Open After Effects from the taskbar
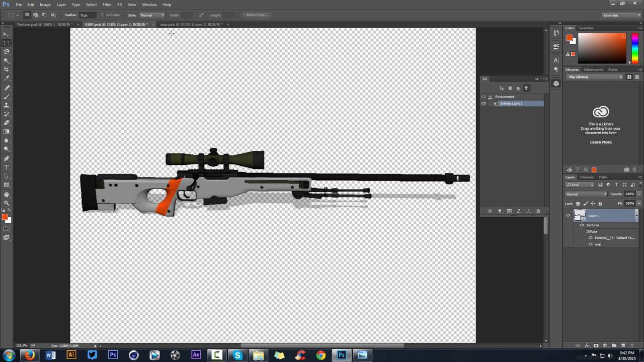 (196, 355)
